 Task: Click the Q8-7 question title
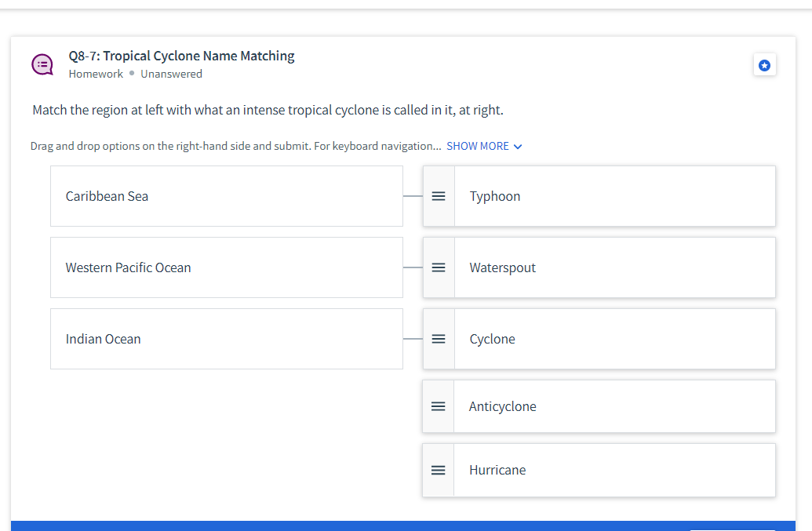click(181, 56)
